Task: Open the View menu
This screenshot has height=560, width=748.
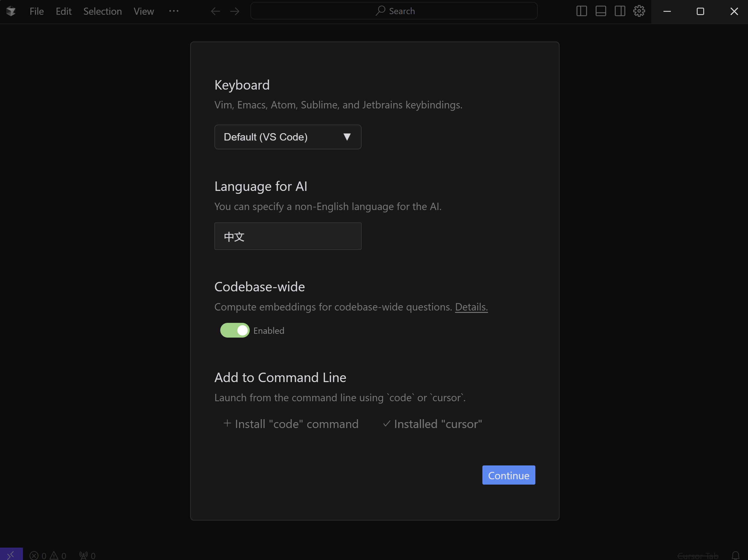Action: pos(144,11)
